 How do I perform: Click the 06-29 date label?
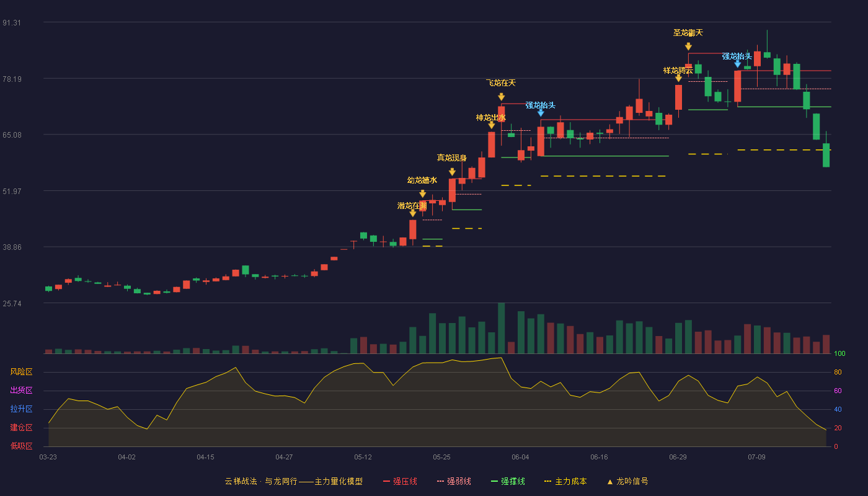coord(678,457)
